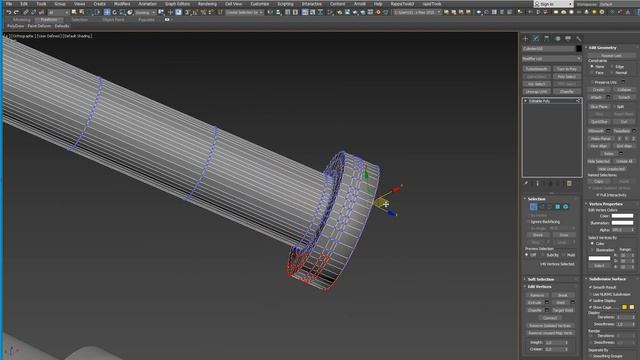Enable Use NURMS Subdivision checkbox

pos(590,294)
